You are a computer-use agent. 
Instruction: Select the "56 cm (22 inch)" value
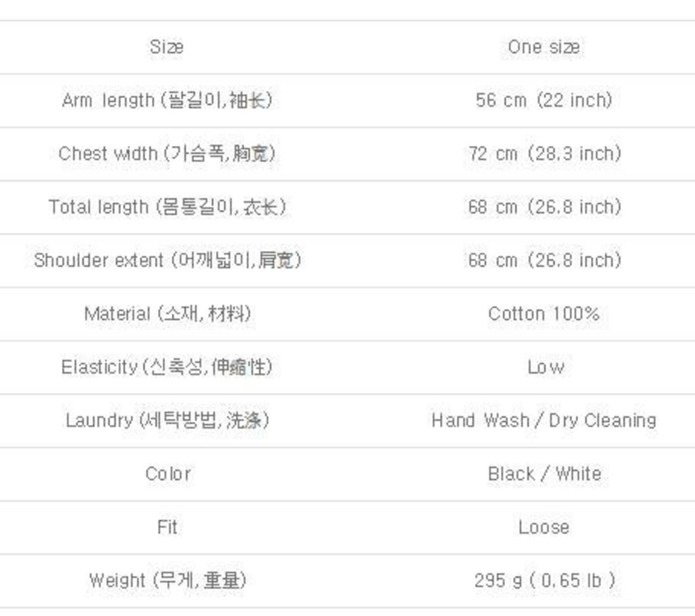[544, 100]
